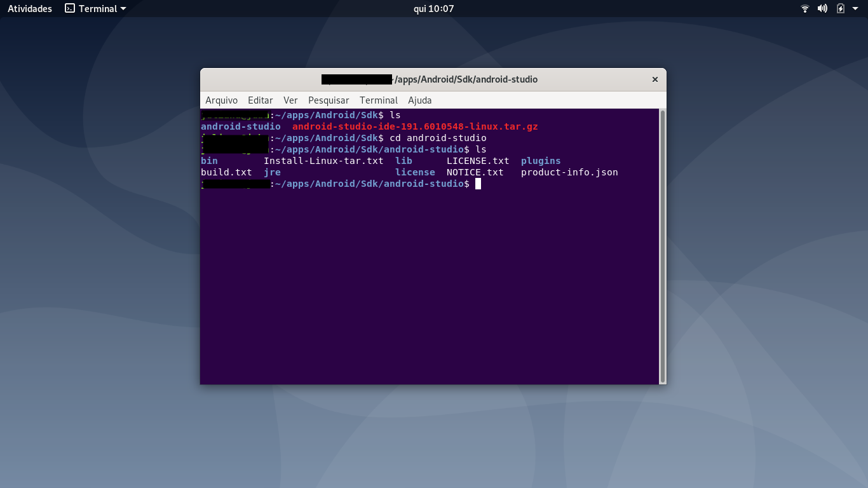Click the terminal vertical scrollbar
This screenshot has width=868, height=488.
click(x=663, y=247)
